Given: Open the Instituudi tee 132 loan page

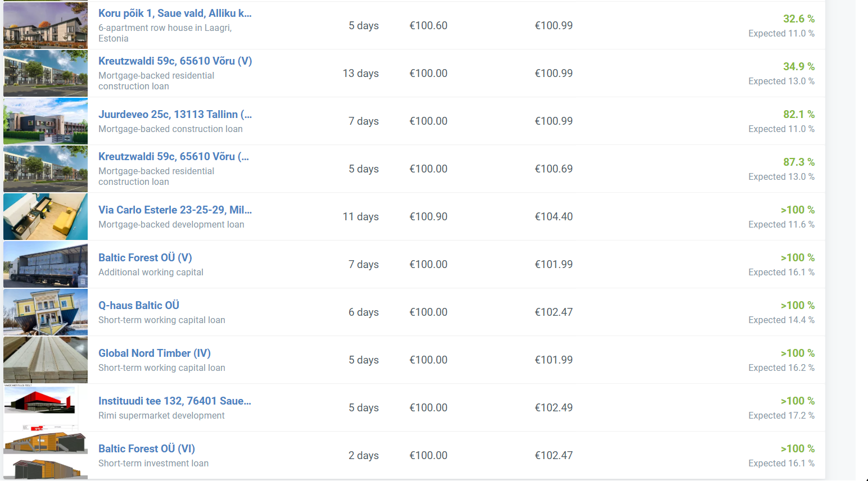Looking at the screenshot, I should point(175,401).
